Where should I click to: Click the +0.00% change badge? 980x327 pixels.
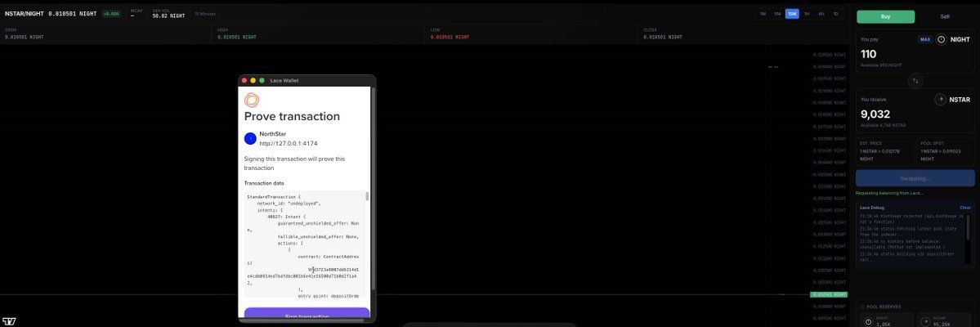[112, 13]
